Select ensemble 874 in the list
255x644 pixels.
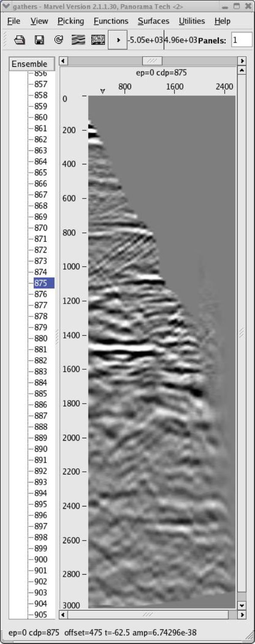[x=41, y=272]
